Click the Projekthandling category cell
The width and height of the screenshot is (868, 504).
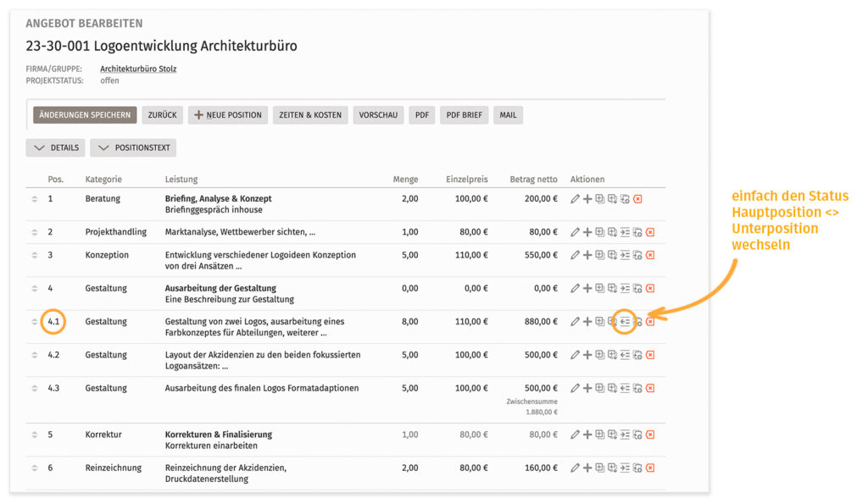click(115, 232)
